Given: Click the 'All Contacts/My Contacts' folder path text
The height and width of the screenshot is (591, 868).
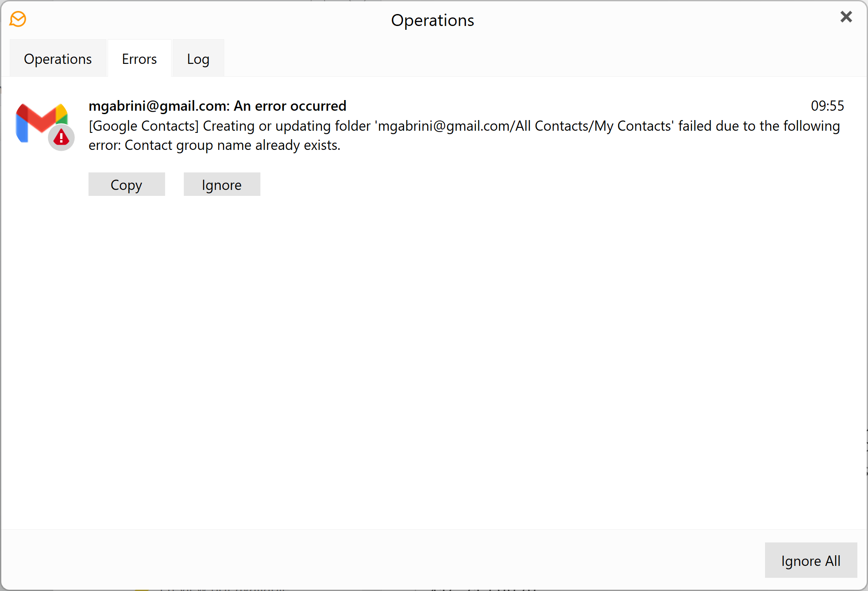Looking at the screenshot, I should pyautogui.click(x=594, y=126).
